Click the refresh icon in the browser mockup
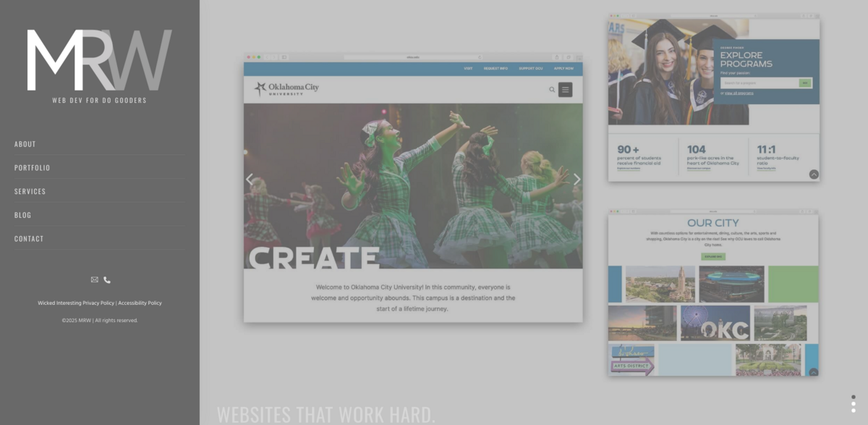 480,56
